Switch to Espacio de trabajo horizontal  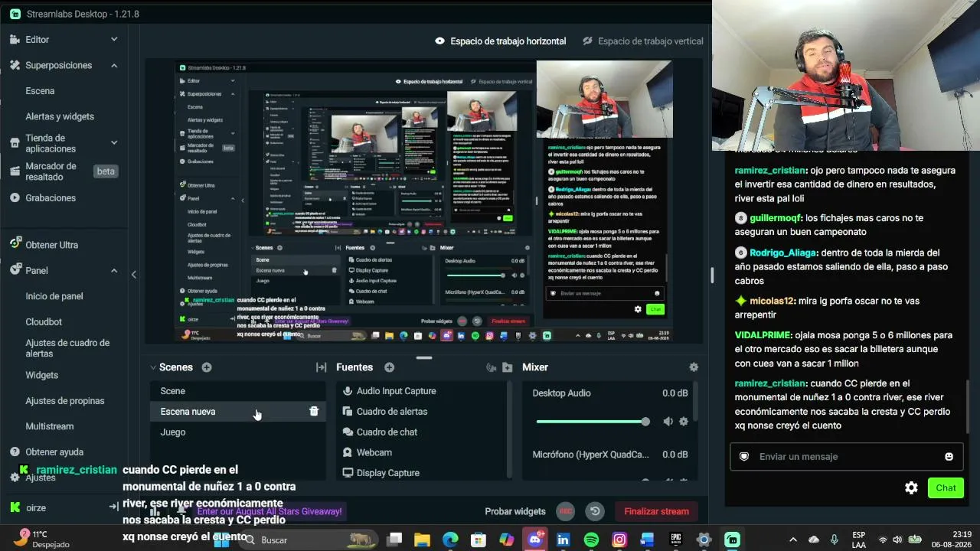(x=501, y=41)
